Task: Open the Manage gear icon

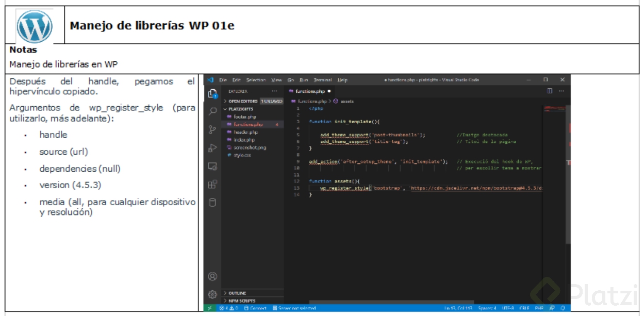Action: pos(212,294)
